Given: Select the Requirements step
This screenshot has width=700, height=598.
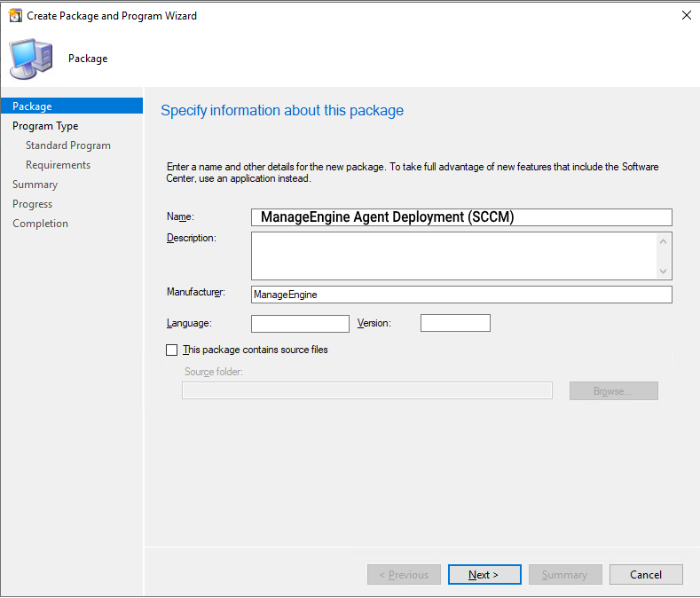Looking at the screenshot, I should 58,165.
